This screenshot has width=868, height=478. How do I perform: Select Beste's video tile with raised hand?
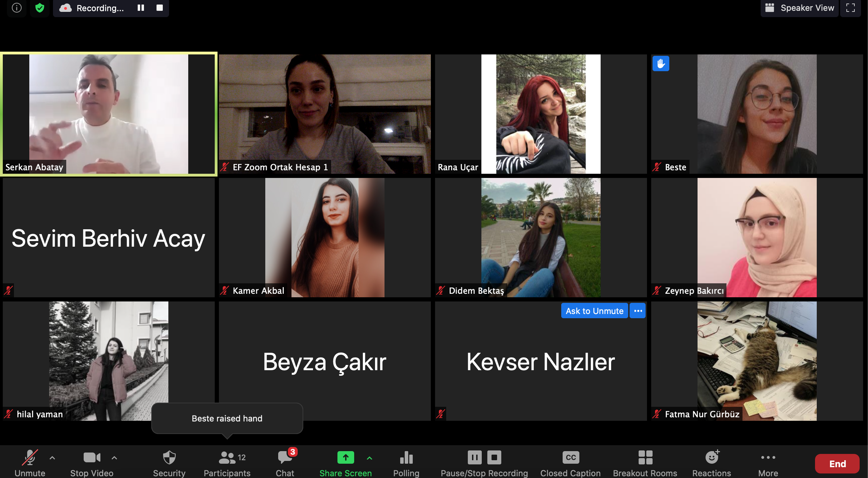(x=756, y=114)
